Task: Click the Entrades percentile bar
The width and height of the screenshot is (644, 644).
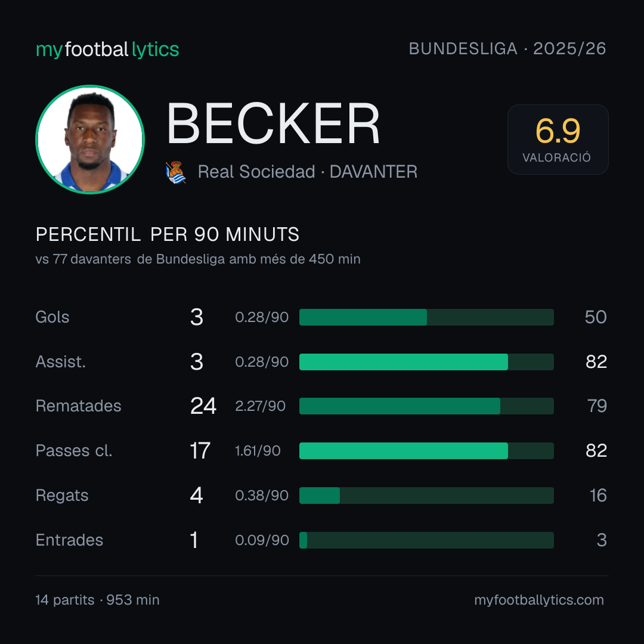Action: pos(426,540)
